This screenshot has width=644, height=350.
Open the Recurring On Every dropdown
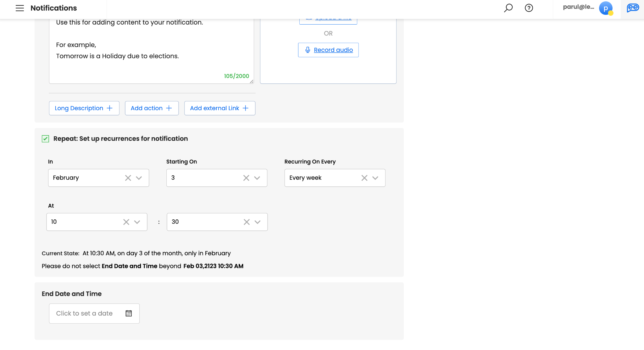(x=375, y=178)
